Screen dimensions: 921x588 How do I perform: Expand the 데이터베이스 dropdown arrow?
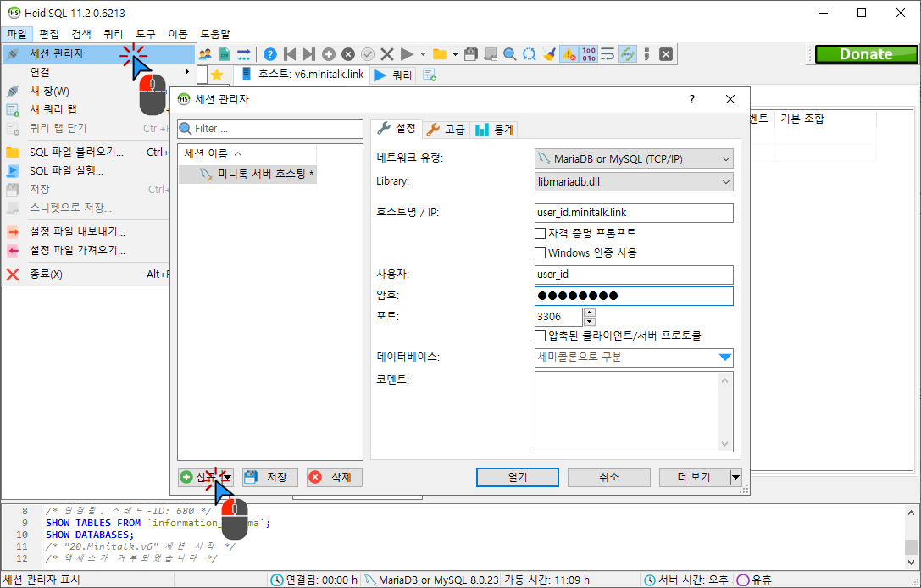coord(724,358)
